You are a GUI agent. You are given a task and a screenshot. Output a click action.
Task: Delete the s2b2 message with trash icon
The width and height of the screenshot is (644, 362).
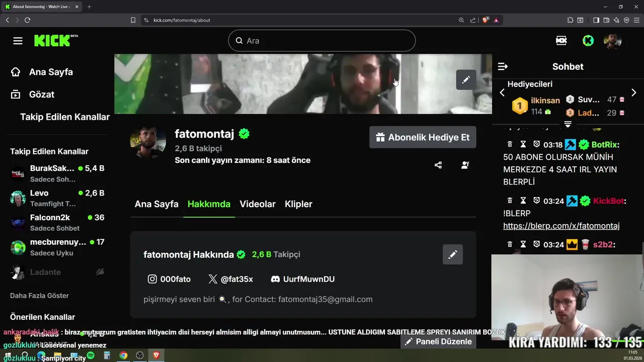pyautogui.click(x=510, y=244)
